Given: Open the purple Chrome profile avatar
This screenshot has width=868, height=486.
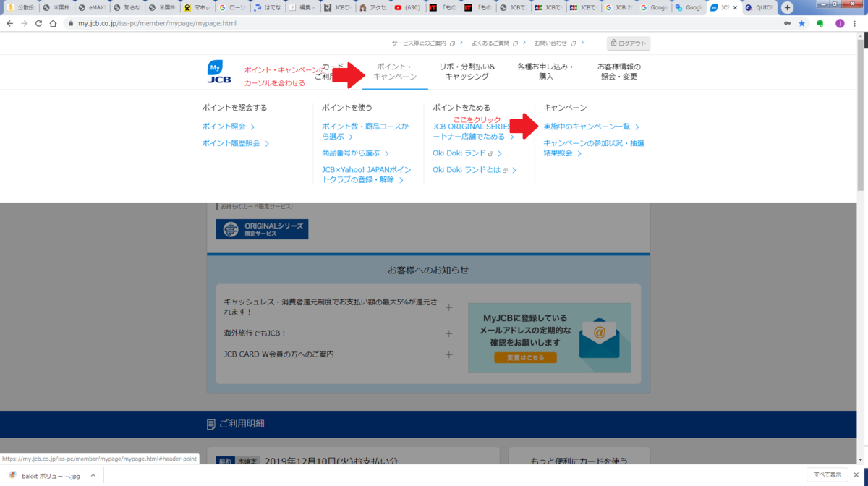Looking at the screenshot, I should click(x=840, y=23).
